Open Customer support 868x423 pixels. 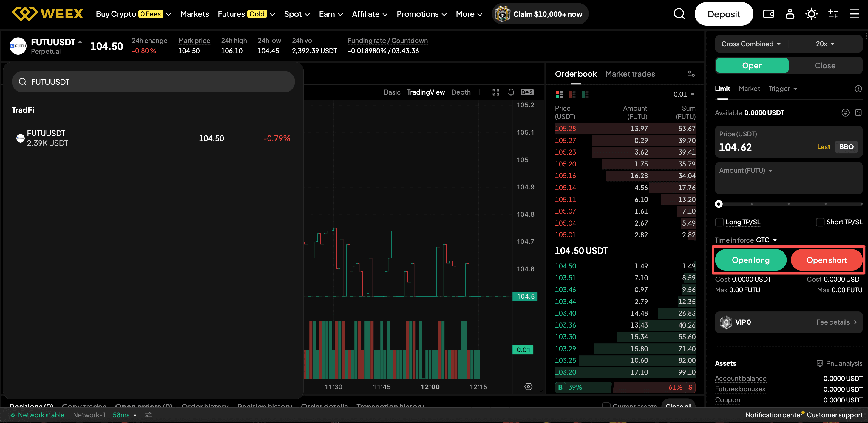834,415
